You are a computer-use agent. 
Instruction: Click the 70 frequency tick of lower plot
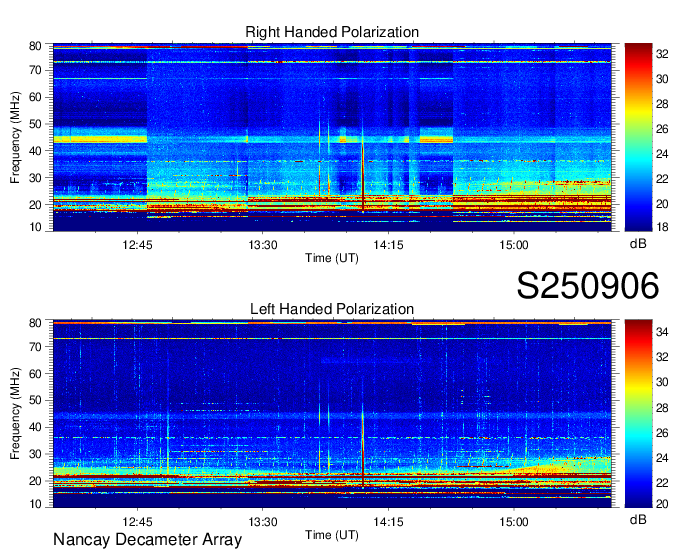35,347
